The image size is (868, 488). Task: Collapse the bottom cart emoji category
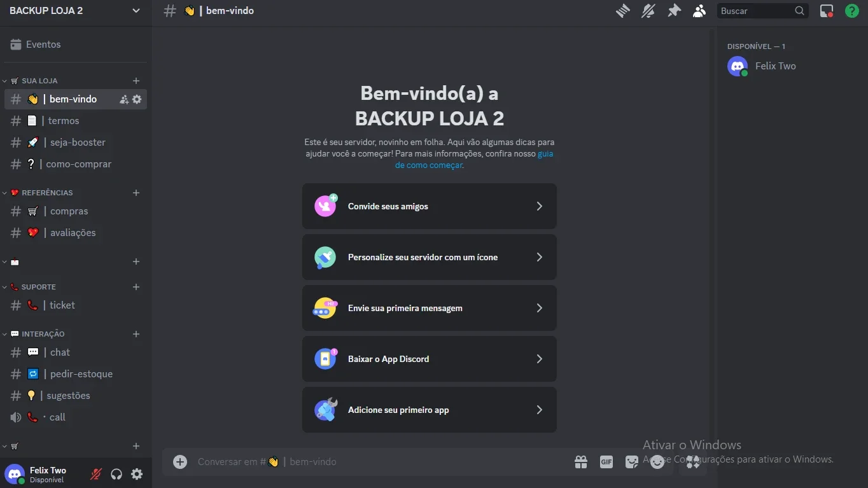tap(11, 446)
